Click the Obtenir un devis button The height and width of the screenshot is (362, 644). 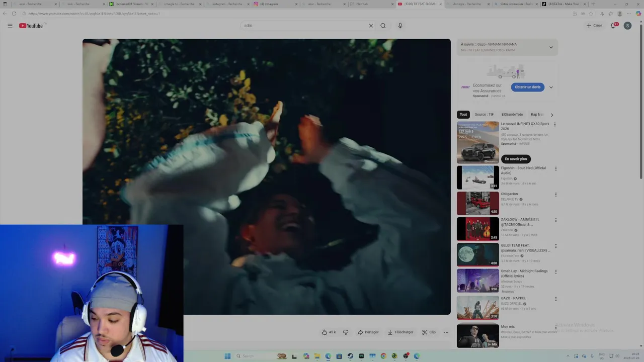point(527,87)
